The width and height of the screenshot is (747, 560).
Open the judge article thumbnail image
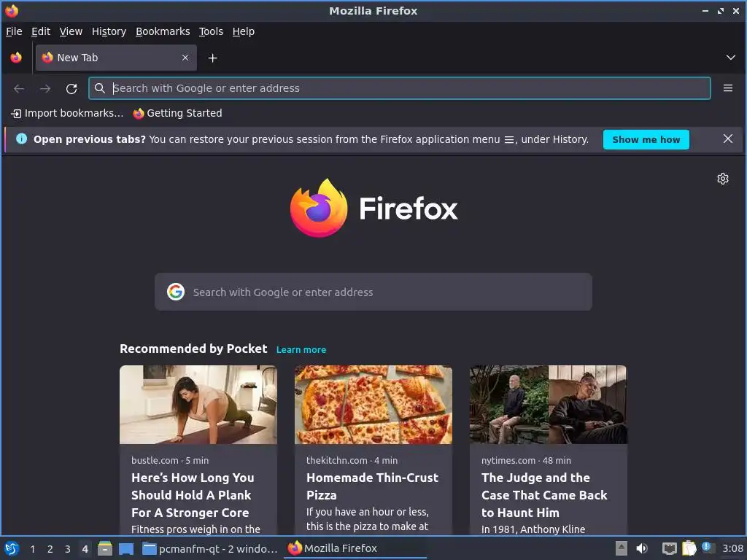549,405
